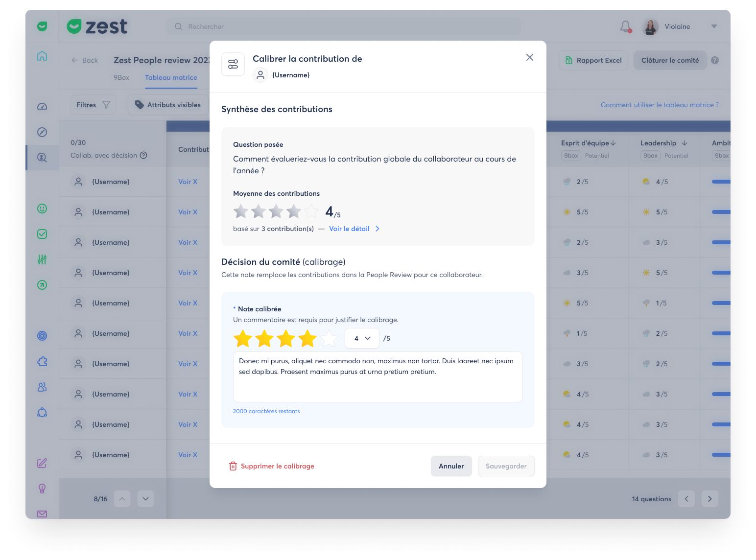Open the smiley face sidebar icon
The image size is (756, 560).
point(42,209)
